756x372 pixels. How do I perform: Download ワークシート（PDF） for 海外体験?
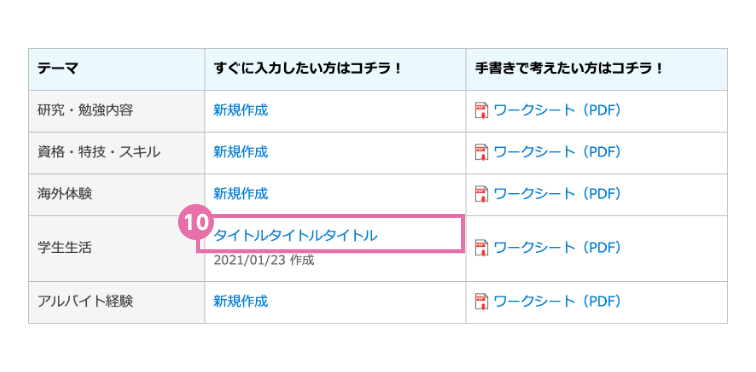(557, 194)
